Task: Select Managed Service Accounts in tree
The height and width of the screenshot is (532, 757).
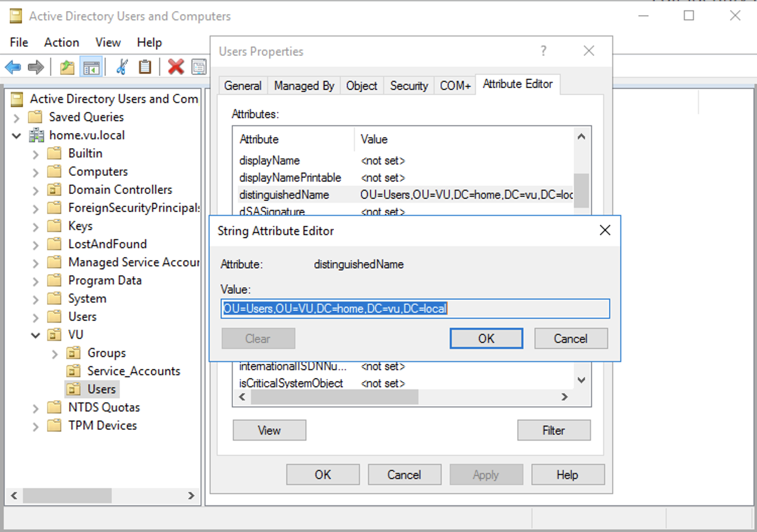Action: pyautogui.click(x=134, y=262)
